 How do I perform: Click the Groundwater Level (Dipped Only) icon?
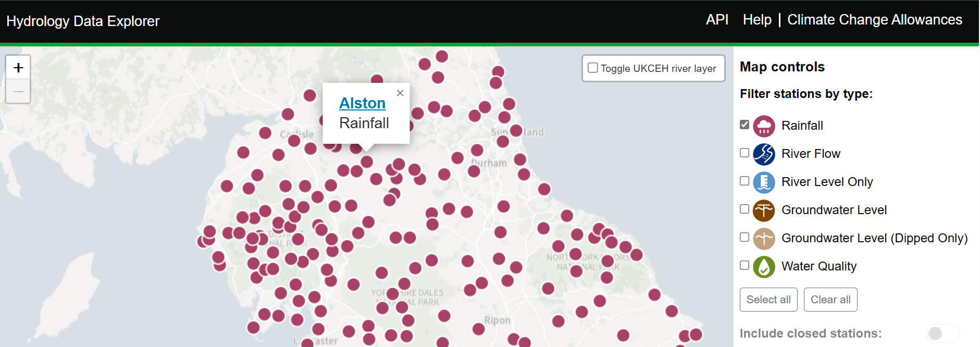click(x=764, y=239)
